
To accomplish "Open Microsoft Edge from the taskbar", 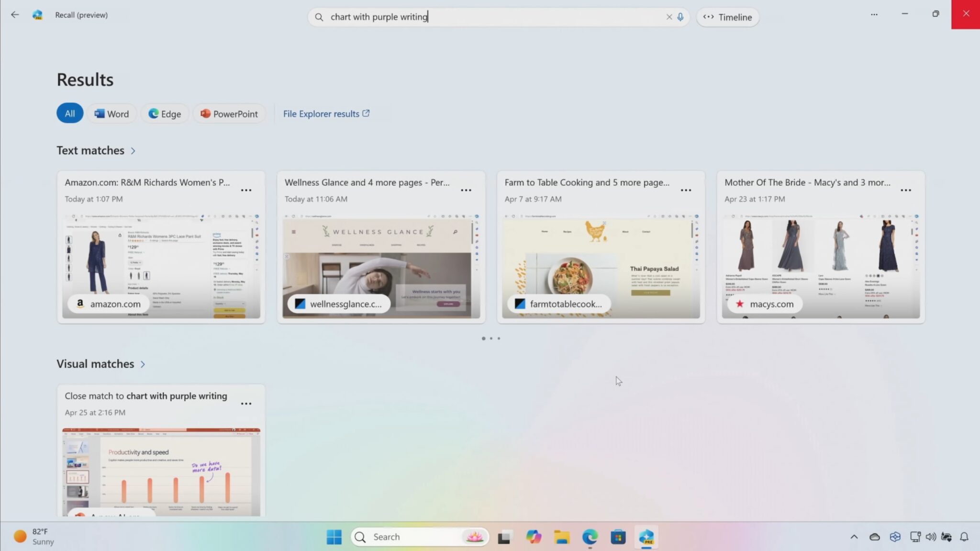I will click(590, 537).
